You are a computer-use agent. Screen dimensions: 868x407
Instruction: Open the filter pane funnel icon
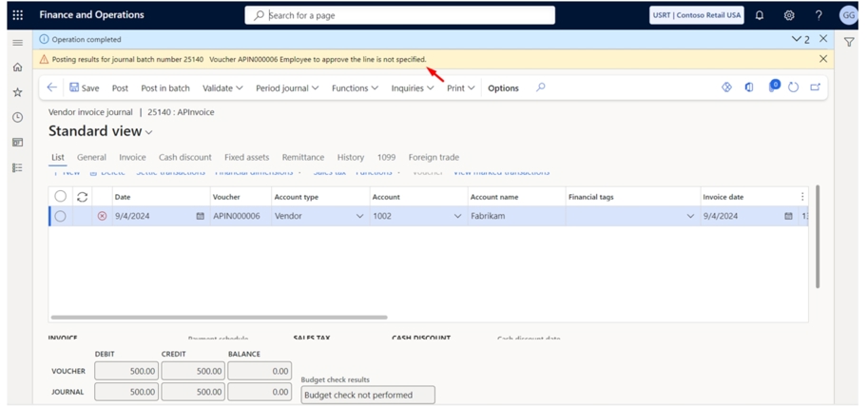click(849, 42)
